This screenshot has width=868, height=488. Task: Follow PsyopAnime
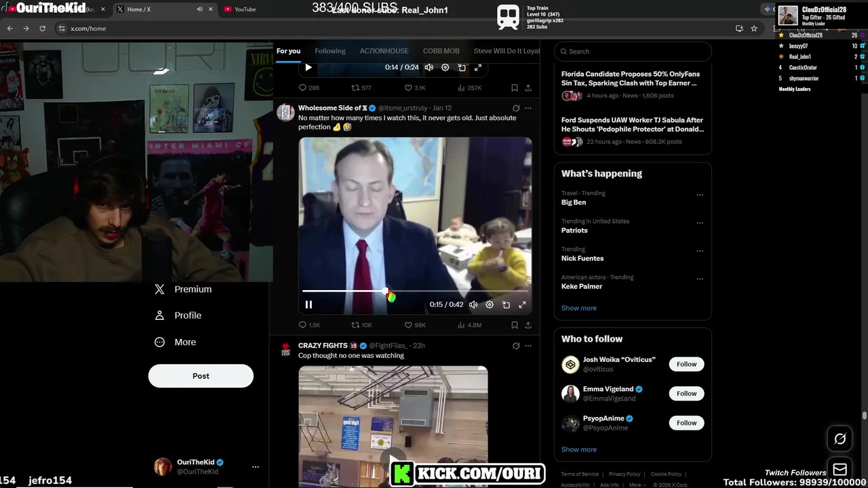point(686,423)
